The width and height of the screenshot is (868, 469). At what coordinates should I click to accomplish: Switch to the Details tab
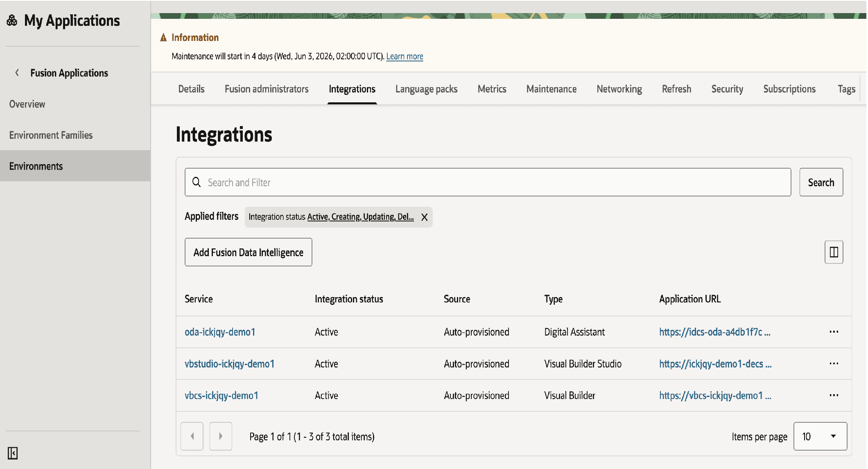191,89
